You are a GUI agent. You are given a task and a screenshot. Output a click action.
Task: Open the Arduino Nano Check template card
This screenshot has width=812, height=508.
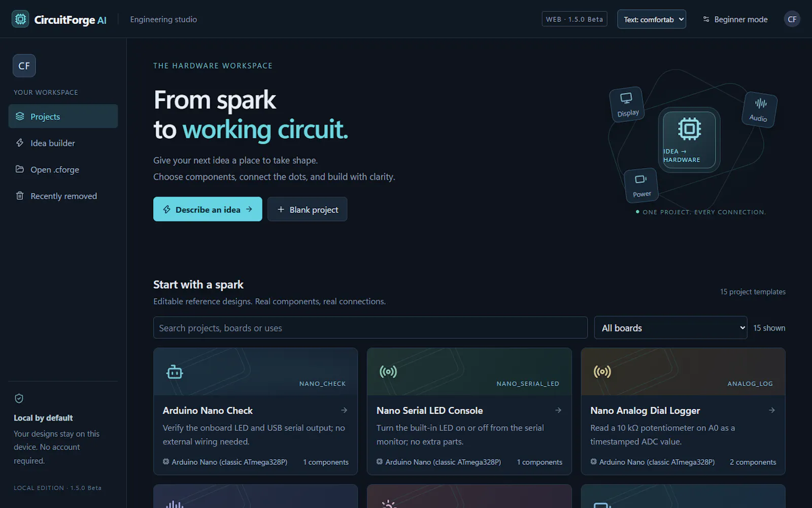(255, 411)
